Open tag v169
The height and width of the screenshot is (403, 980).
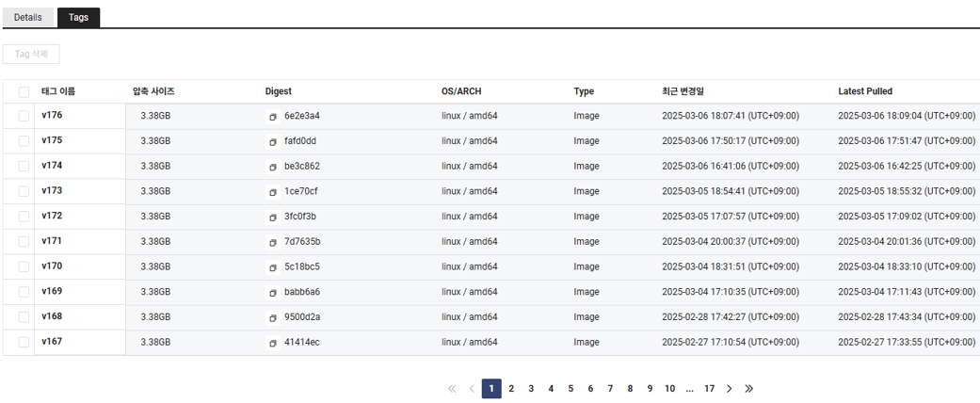[52, 291]
